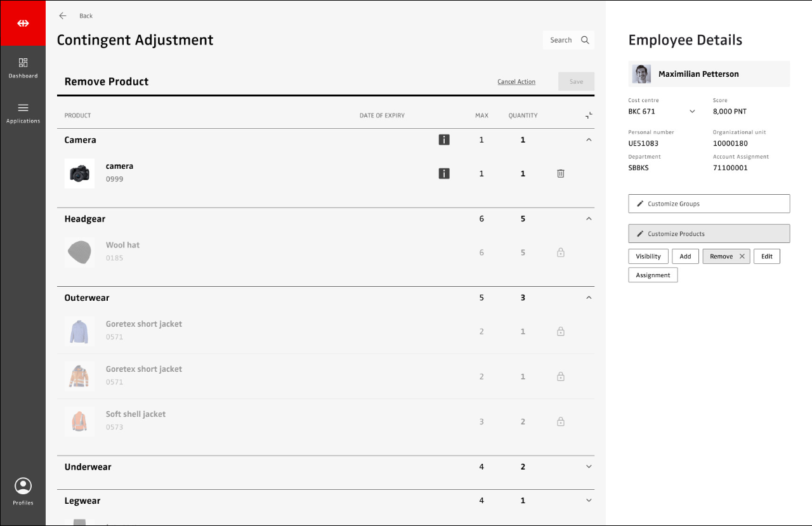Show info for Camera group row

coord(444,140)
